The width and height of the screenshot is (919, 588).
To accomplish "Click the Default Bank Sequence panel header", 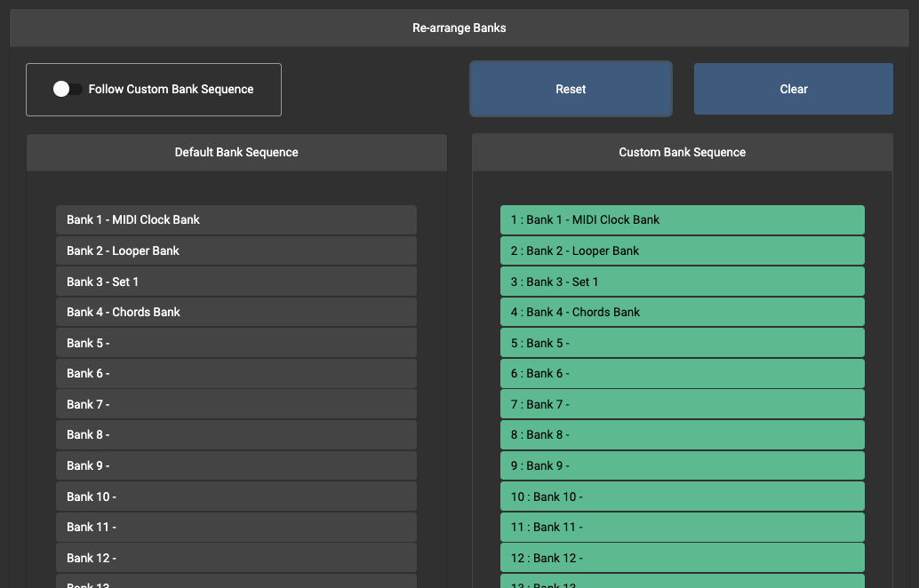I will (236, 153).
